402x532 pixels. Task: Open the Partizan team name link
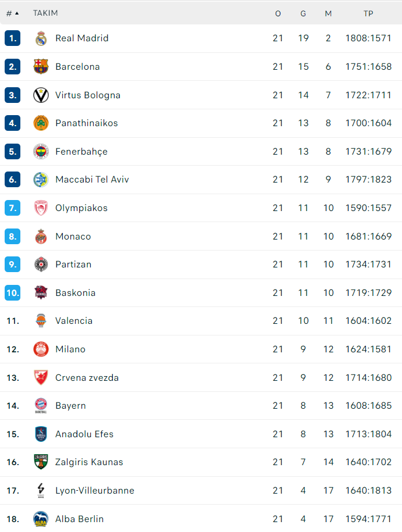[73, 265]
